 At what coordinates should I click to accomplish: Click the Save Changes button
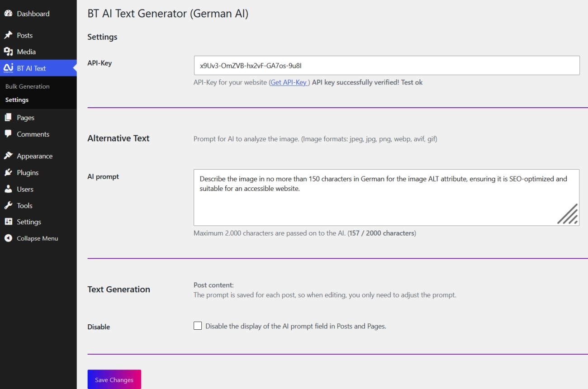click(x=114, y=380)
